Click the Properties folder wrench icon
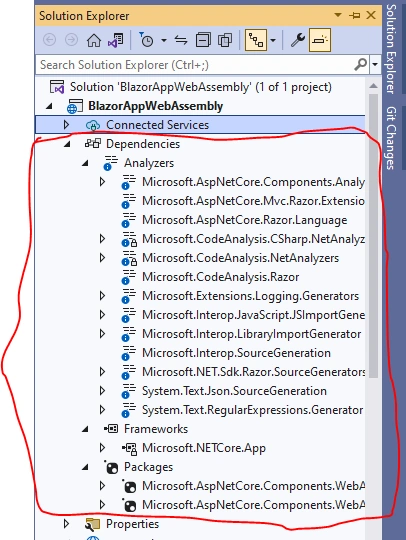Screen dimensions: 406x540 [x=93, y=524]
